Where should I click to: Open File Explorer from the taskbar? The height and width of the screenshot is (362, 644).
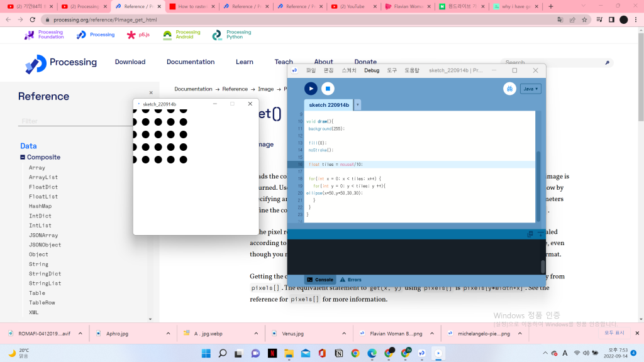pos(289,353)
